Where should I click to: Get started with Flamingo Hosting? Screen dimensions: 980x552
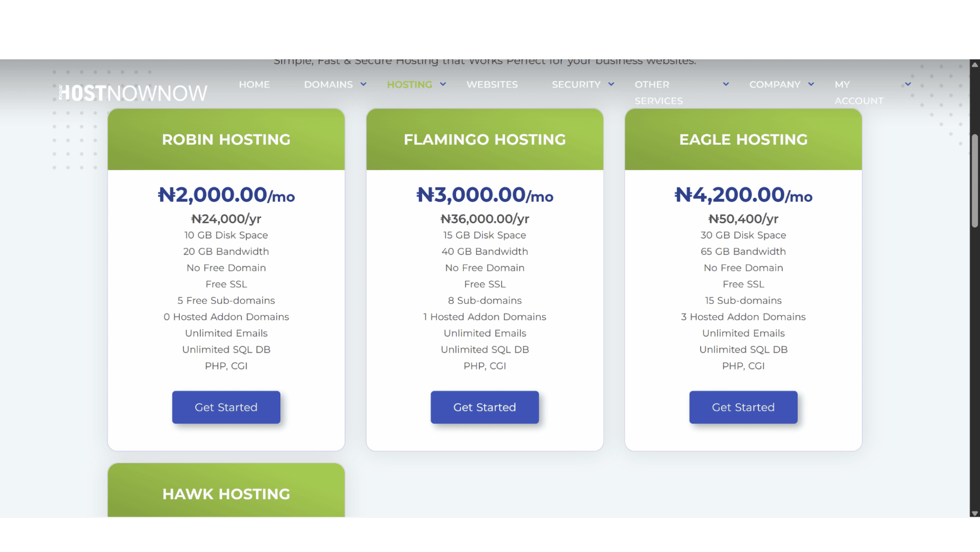point(484,407)
